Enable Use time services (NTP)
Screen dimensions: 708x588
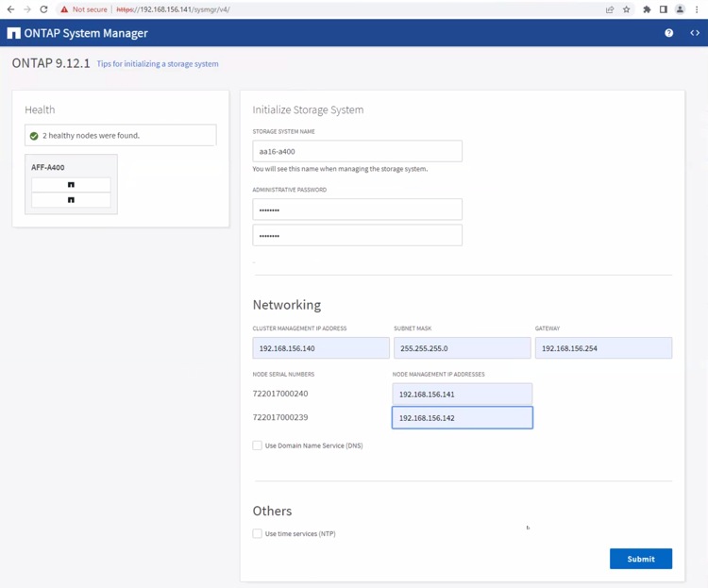pyautogui.click(x=257, y=533)
